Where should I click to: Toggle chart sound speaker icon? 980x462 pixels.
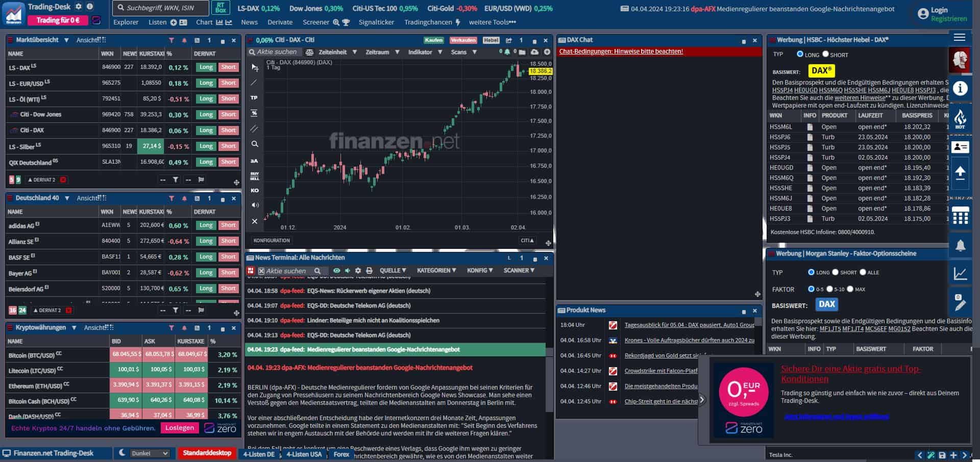[x=254, y=205]
